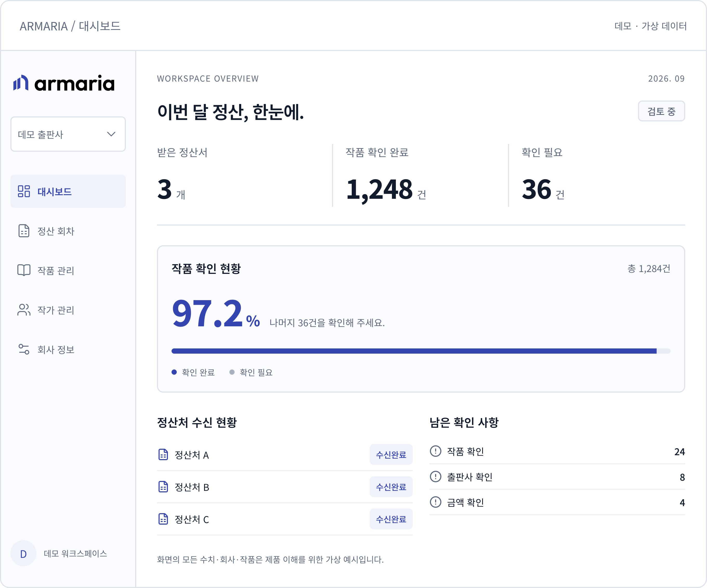The width and height of the screenshot is (707, 588).
Task: Click the 작품 관리 book icon
Action: 24,270
